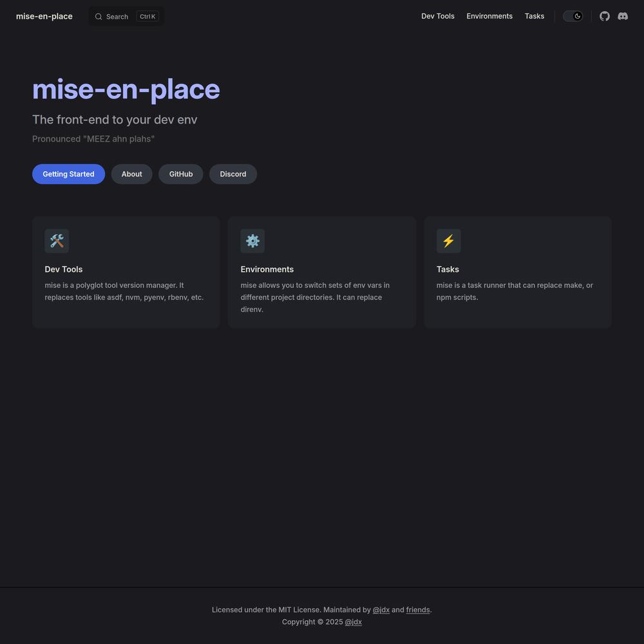Open Discord via the navbar icon
Viewport: 644px width, 644px height.
coord(623,16)
